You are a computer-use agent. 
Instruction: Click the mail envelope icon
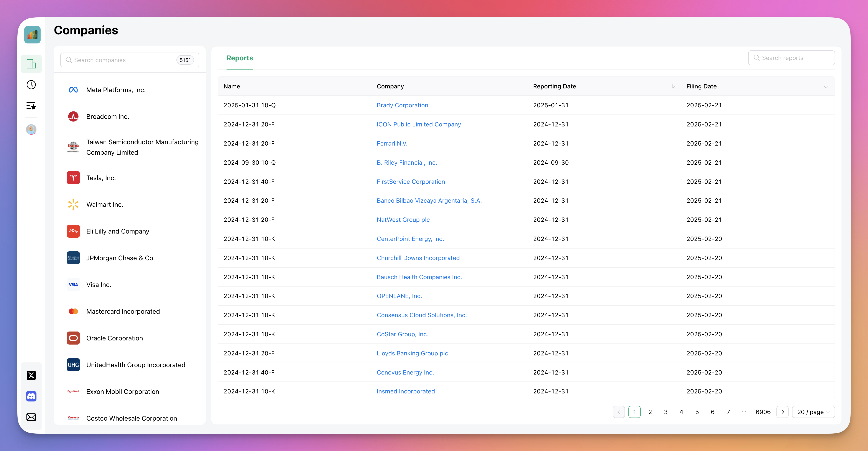31,417
